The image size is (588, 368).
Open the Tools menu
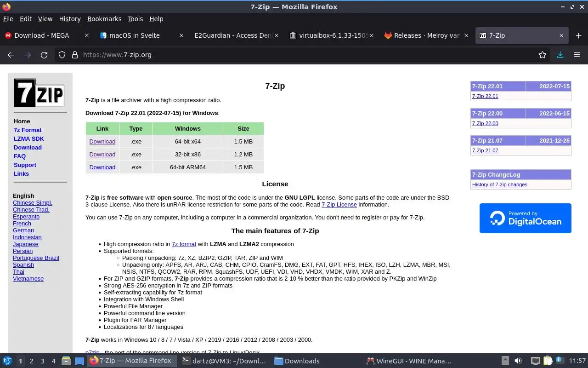[x=135, y=19]
